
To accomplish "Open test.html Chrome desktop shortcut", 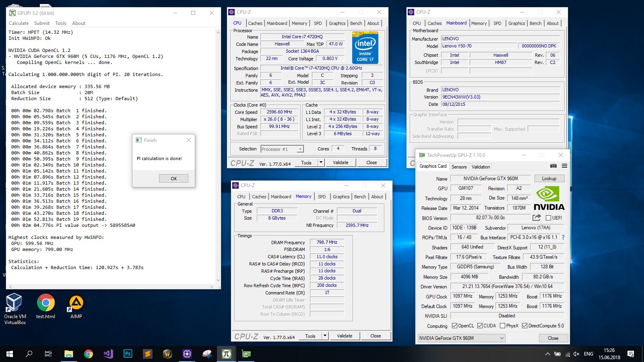I will (x=45, y=306).
